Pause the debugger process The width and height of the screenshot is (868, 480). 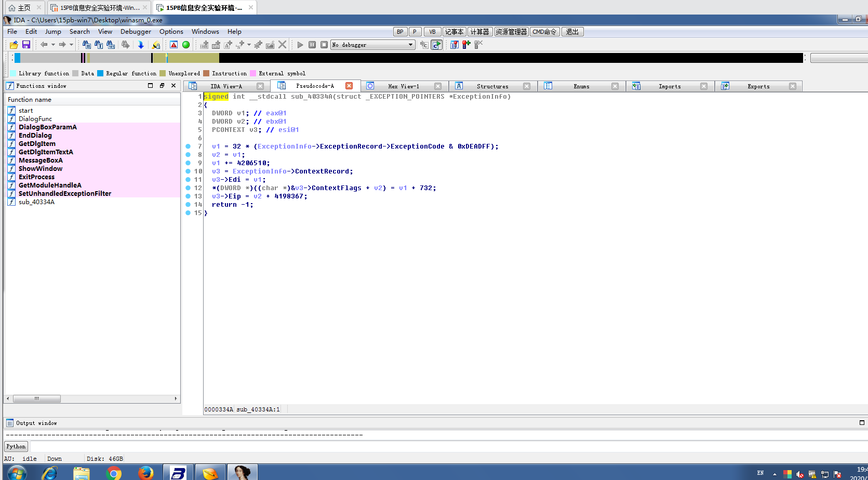coord(312,45)
